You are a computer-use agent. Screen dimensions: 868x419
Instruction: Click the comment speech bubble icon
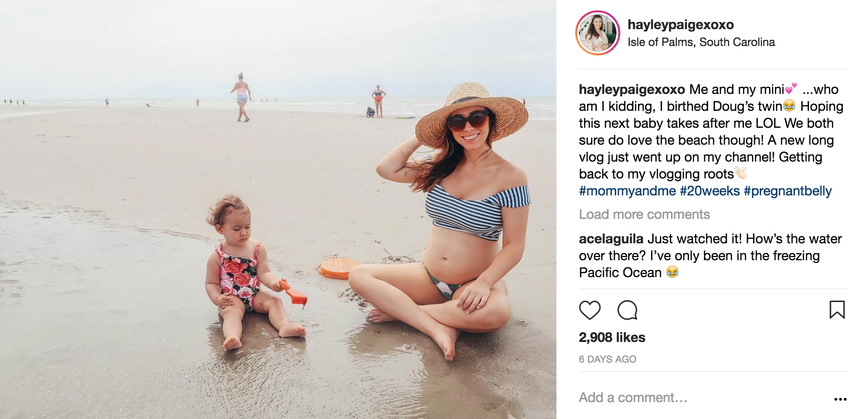(x=627, y=310)
